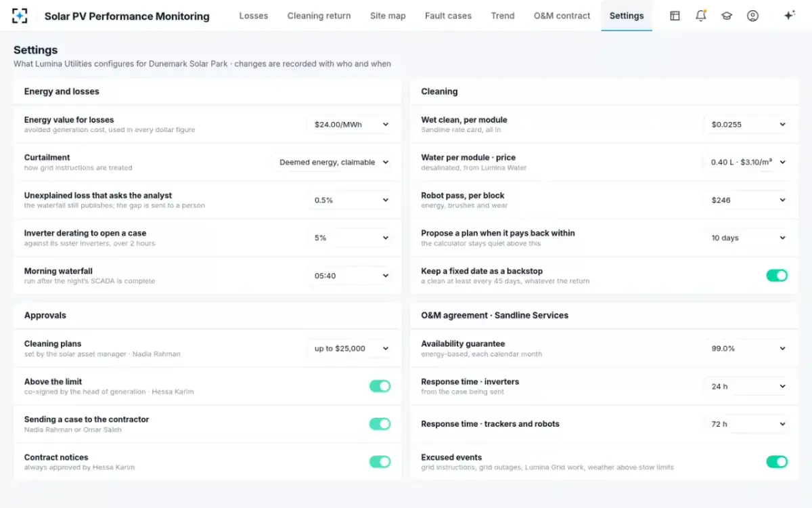This screenshot has width=812, height=508.
Task: Open Cleaning plans up to $25,000 dropdown
Action: [x=348, y=348]
